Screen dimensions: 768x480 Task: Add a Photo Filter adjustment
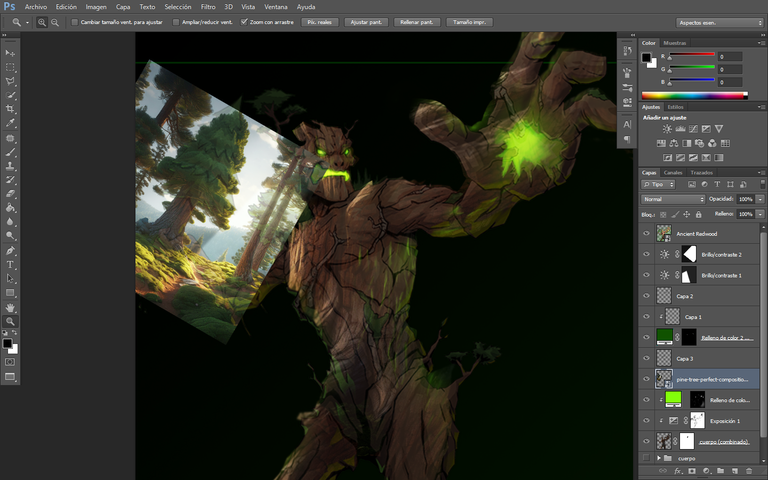pos(699,143)
